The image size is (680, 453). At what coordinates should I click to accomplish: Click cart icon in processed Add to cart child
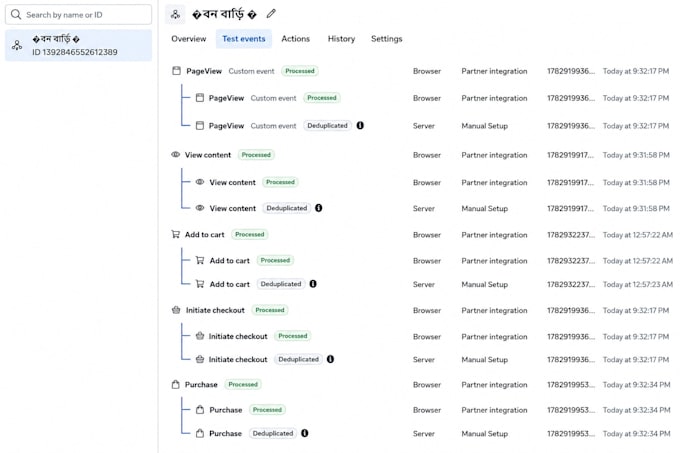tap(199, 260)
